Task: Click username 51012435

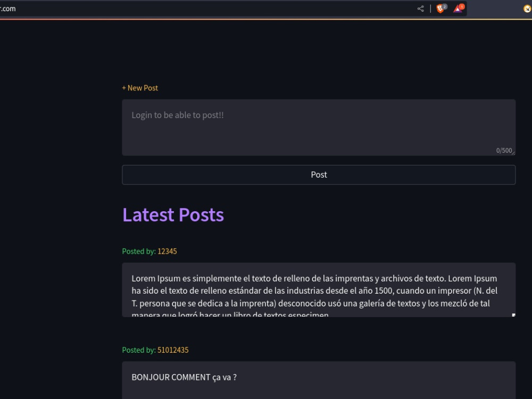Action: [173, 350]
